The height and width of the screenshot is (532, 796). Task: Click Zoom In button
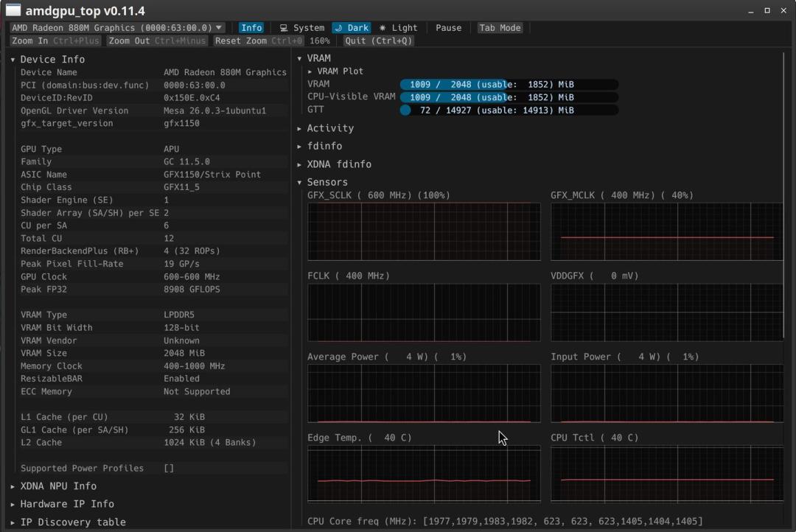click(55, 41)
